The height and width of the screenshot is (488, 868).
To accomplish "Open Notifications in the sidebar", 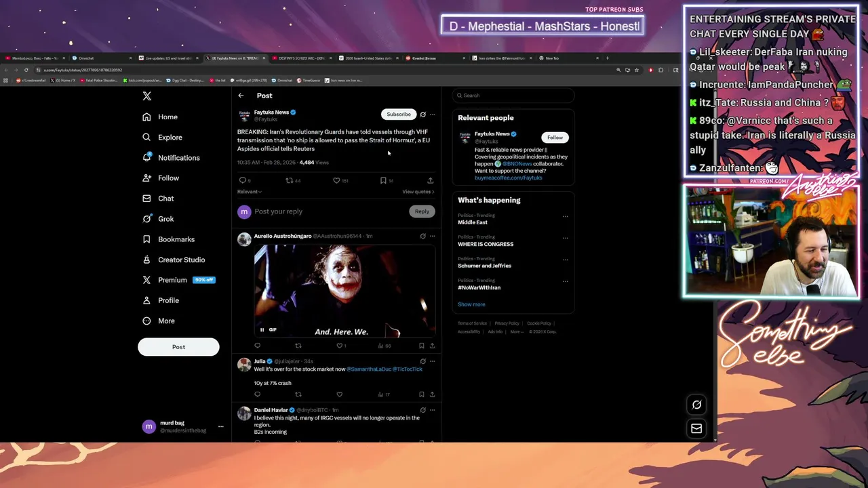I will point(171,157).
